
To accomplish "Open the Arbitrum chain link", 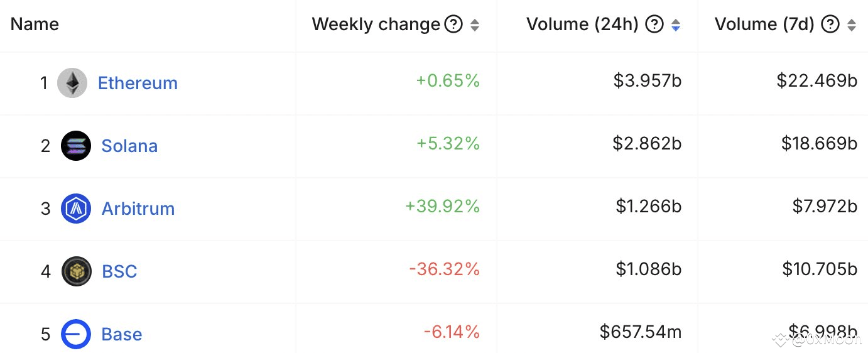I will click(138, 209).
